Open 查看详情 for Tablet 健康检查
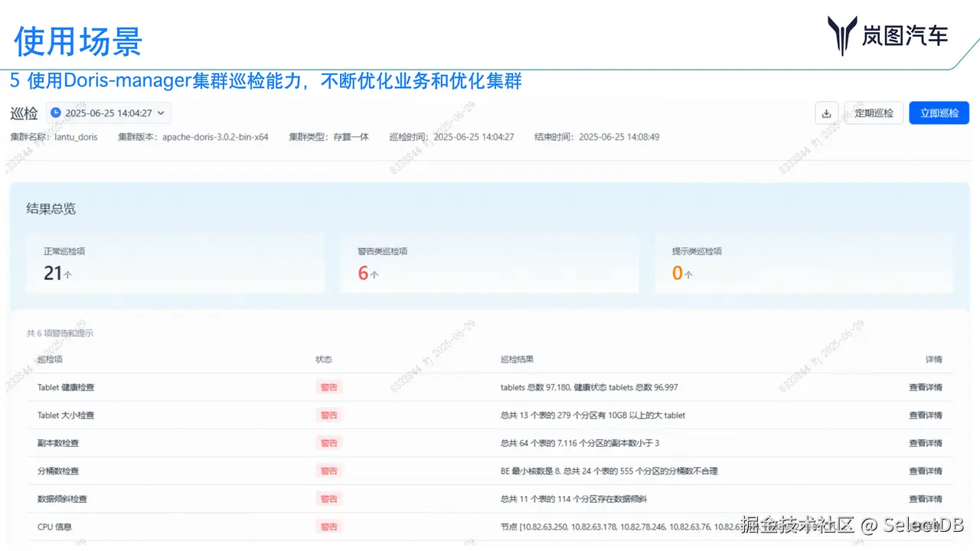Screen dimensions: 980x551 click(926, 387)
